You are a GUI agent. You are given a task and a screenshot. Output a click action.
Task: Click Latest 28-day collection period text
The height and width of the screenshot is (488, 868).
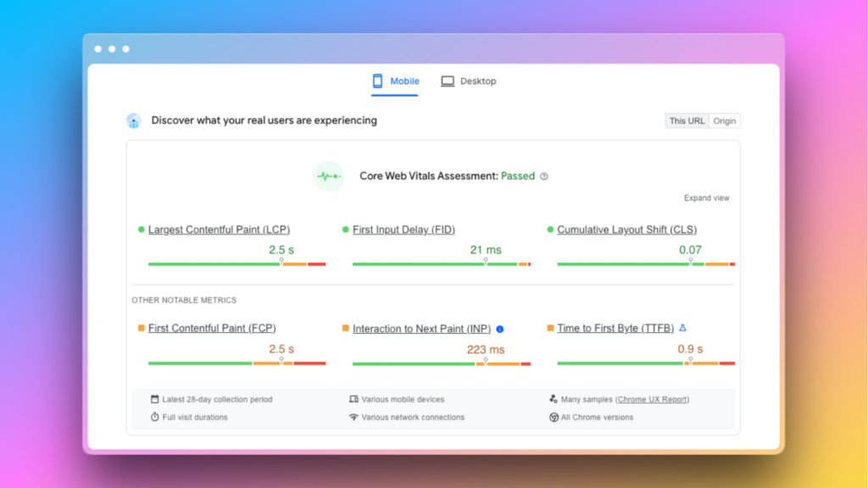coord(217,400)
